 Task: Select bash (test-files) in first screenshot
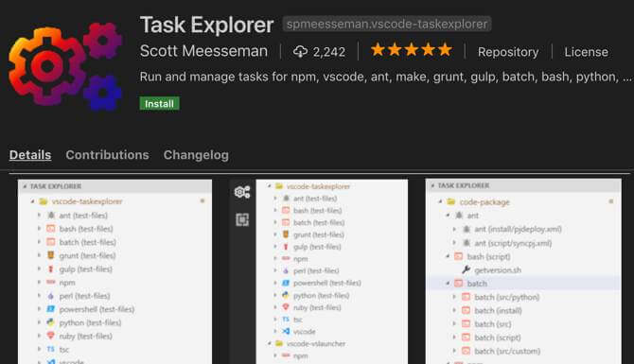tap(86, 229)
